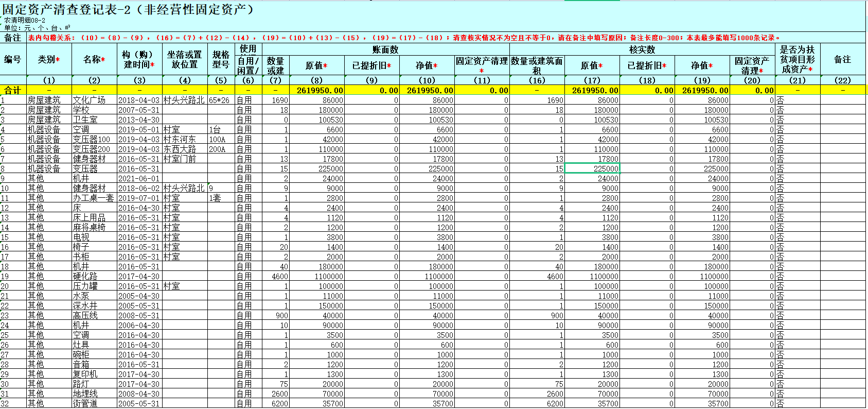Click the 灶具 name cell
868x409 pixels.
point(94,345)
